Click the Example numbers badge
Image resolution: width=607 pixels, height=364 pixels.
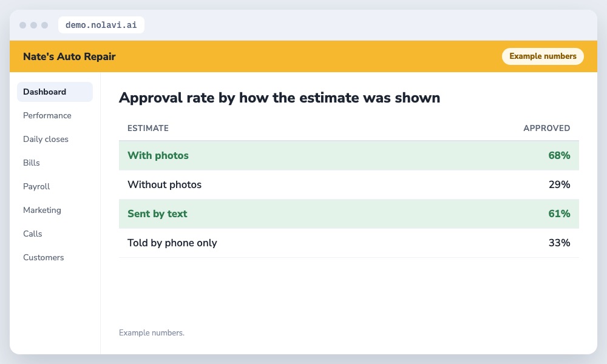point(543,56)
